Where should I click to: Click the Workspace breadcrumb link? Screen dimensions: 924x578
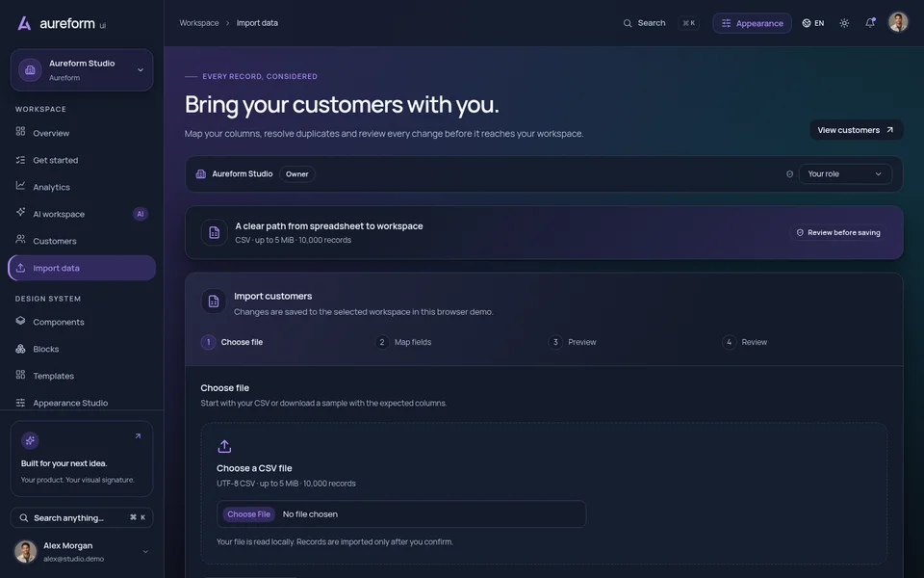199,23
